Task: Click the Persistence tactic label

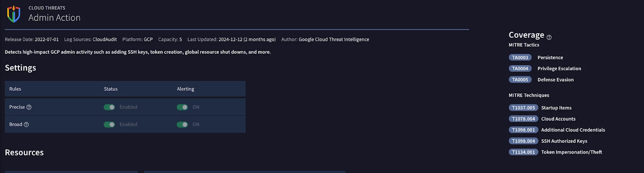Action: pos(550,57)
